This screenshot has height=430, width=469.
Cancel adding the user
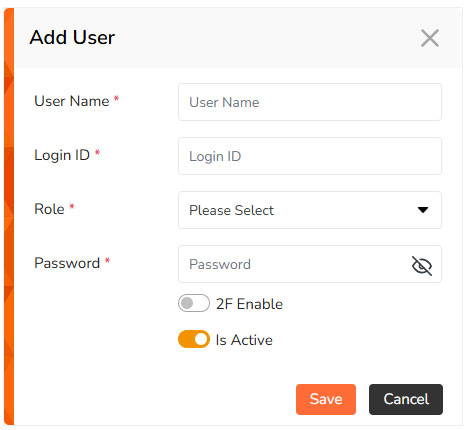coord(406,399)
